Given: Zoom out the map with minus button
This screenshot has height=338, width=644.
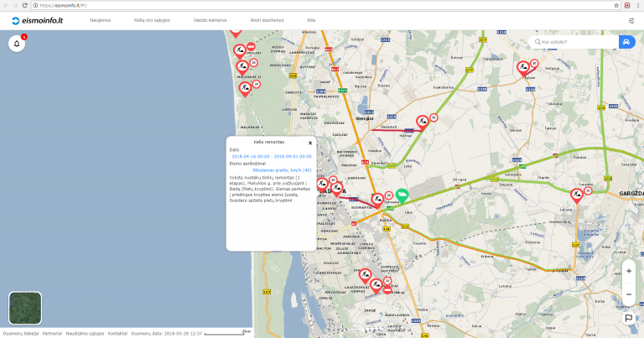Looking at the screenshot, I should pyautogui.click(x=628, y=294).
